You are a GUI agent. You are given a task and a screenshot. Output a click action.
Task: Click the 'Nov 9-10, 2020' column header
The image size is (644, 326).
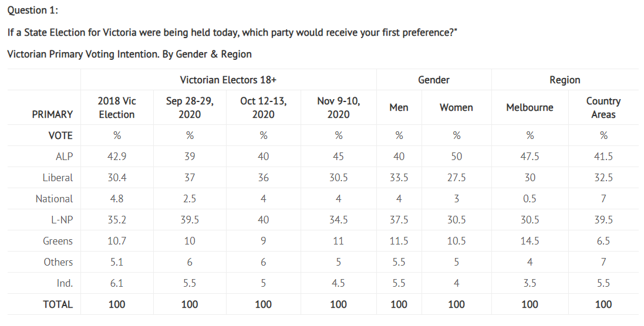pyautogui.click(x=338, y=108)
